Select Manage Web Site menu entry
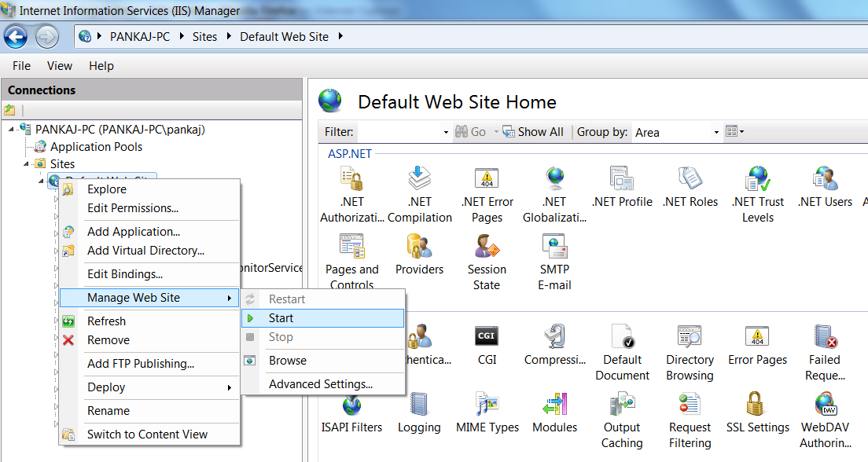Screen dimensions: 868x462 tap(149, 298)
